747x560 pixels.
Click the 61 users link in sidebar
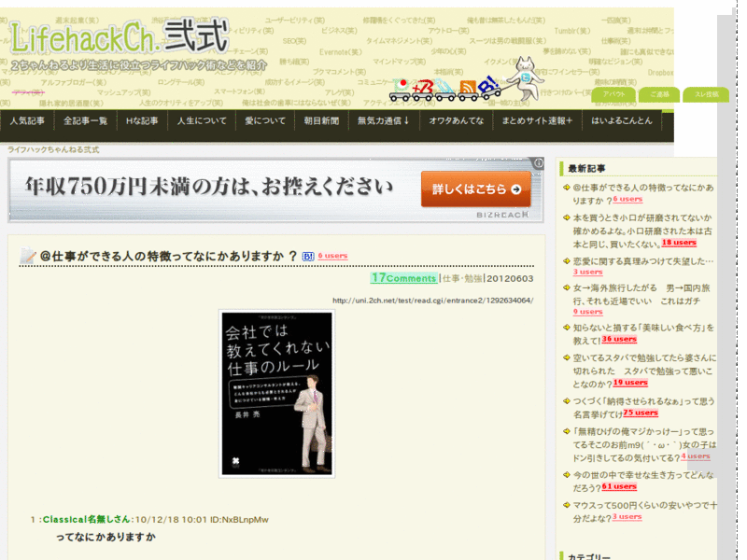(619, 486)
